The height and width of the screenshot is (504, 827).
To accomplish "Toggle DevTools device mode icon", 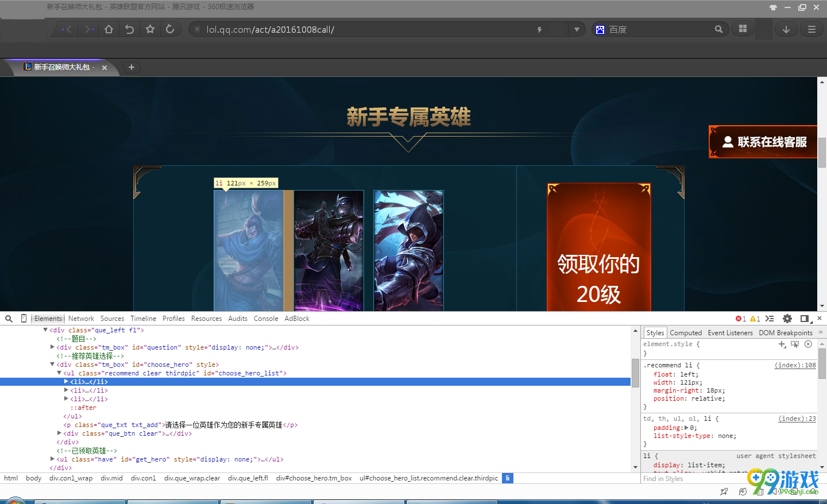I will [24, 319].
